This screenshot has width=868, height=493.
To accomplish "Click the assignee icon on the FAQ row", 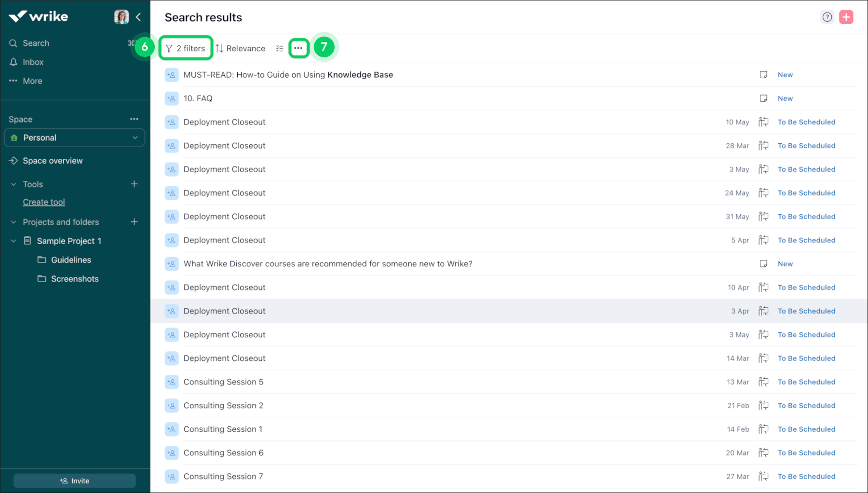I will click(x=171, y=98).
